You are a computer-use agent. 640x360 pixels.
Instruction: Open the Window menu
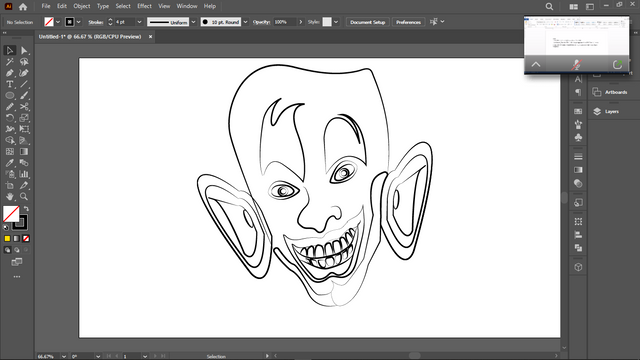tap(187, 6)
